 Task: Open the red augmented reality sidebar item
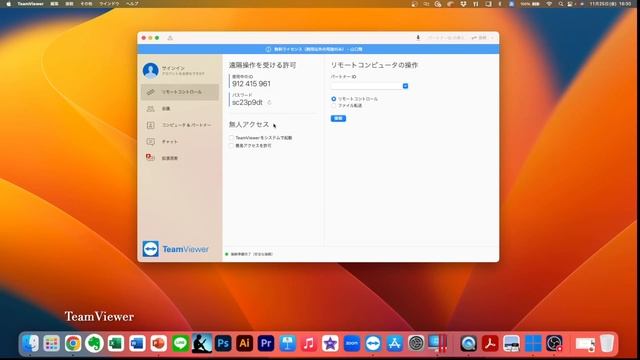point(180,158)
